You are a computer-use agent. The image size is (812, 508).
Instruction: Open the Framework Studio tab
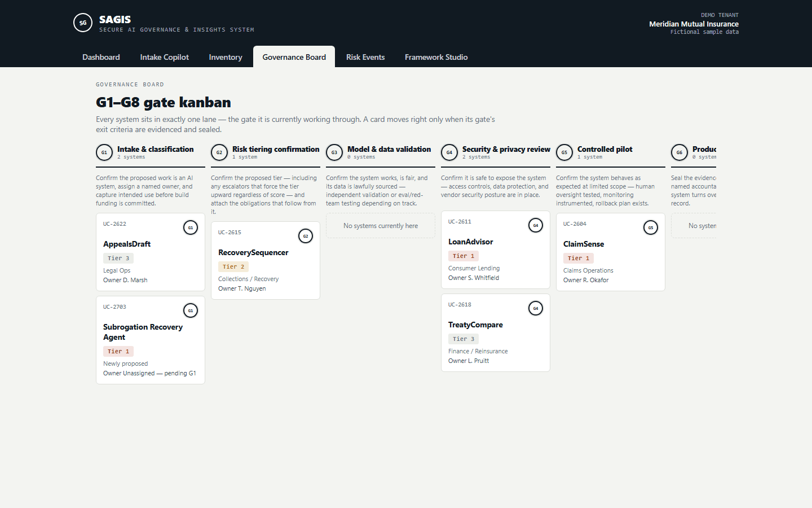(436, 57)
